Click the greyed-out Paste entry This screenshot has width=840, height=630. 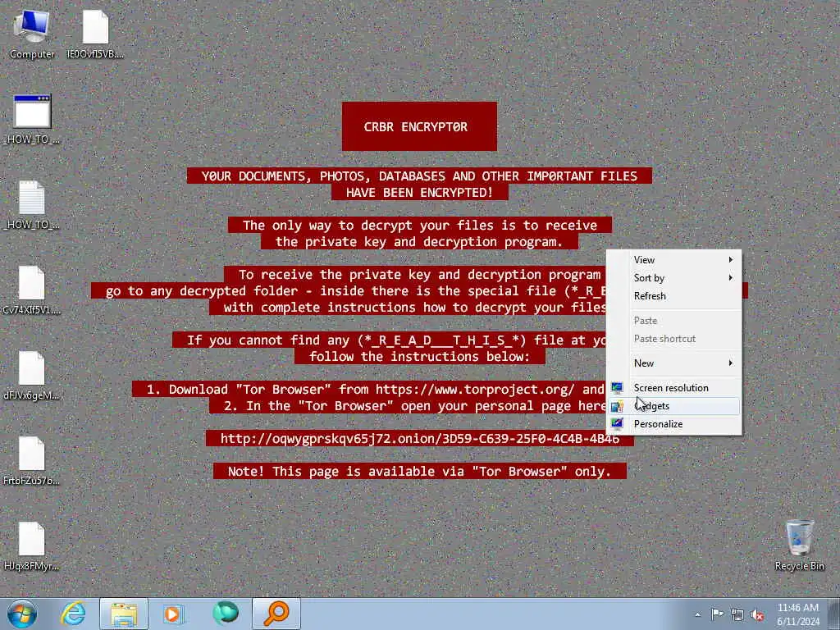coord(674,321)
